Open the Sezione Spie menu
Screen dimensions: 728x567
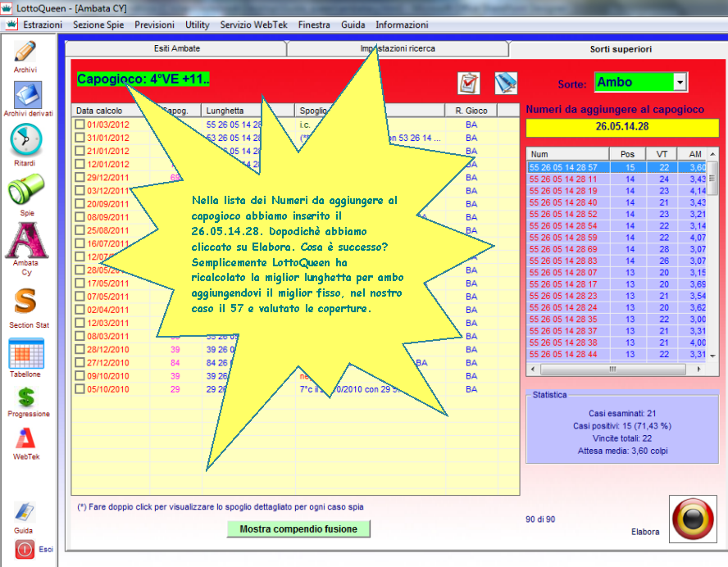[98, 25]
